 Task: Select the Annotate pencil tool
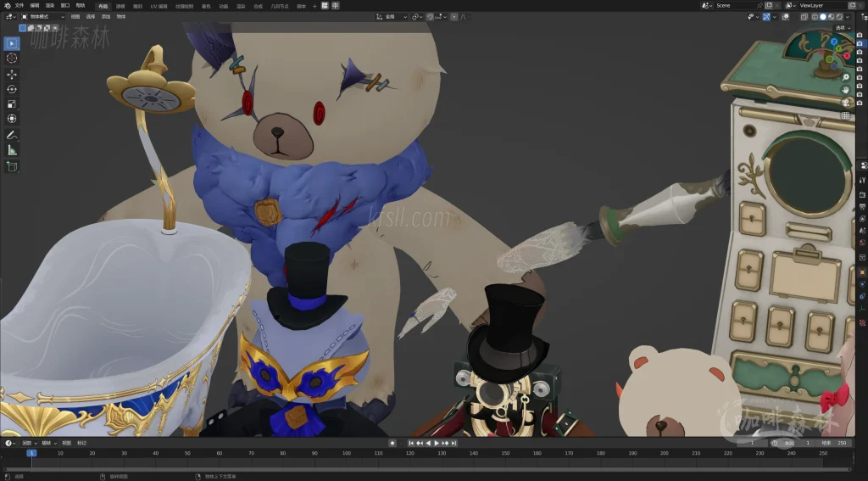[x=12, y=135]
